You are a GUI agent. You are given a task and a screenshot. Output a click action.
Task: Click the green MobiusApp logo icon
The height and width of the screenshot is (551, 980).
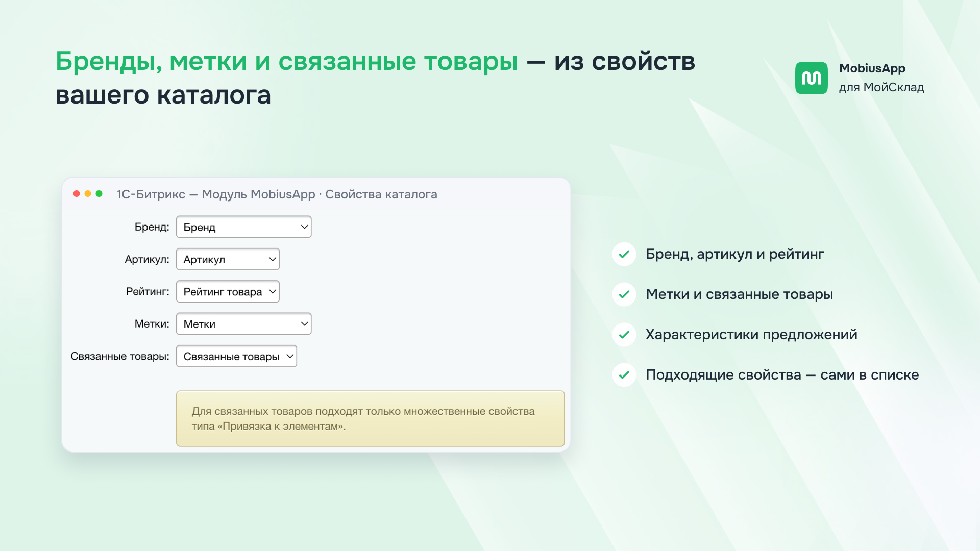(x=811, y=78)
